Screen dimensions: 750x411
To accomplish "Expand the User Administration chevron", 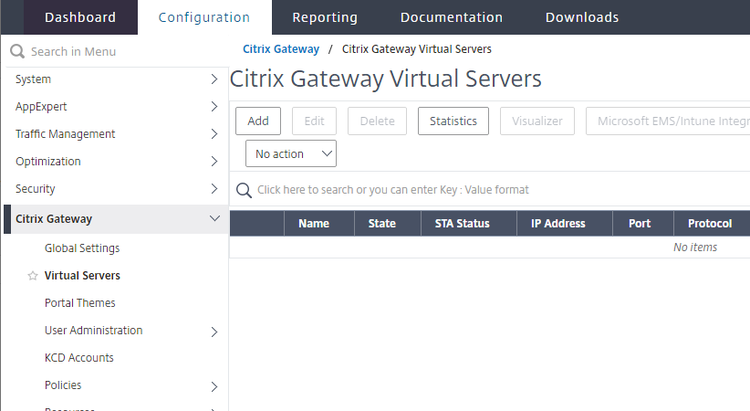I will click(214, 332).
